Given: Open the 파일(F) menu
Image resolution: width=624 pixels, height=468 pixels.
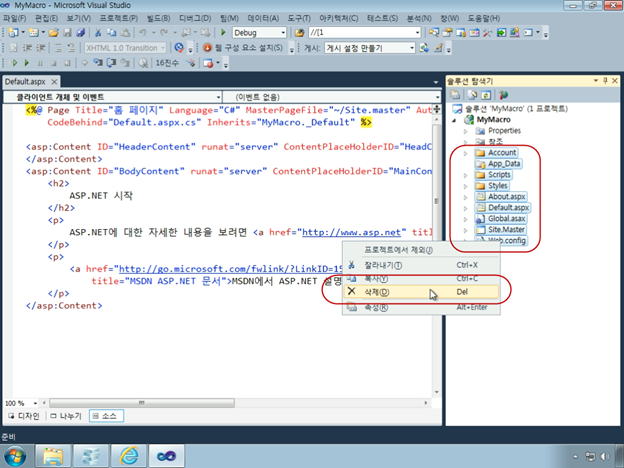Looking at the screenshot, I should click(14, 19).
